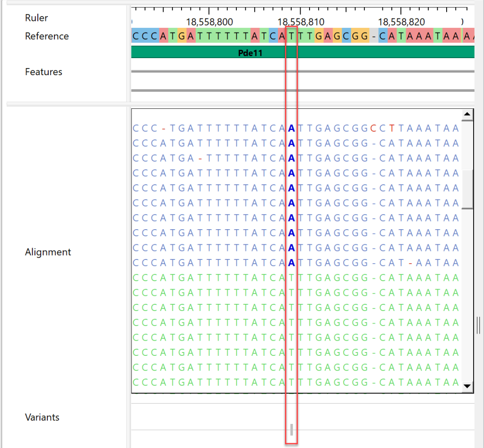Select the Pde11 gene feature bar

tap(302, 52)
